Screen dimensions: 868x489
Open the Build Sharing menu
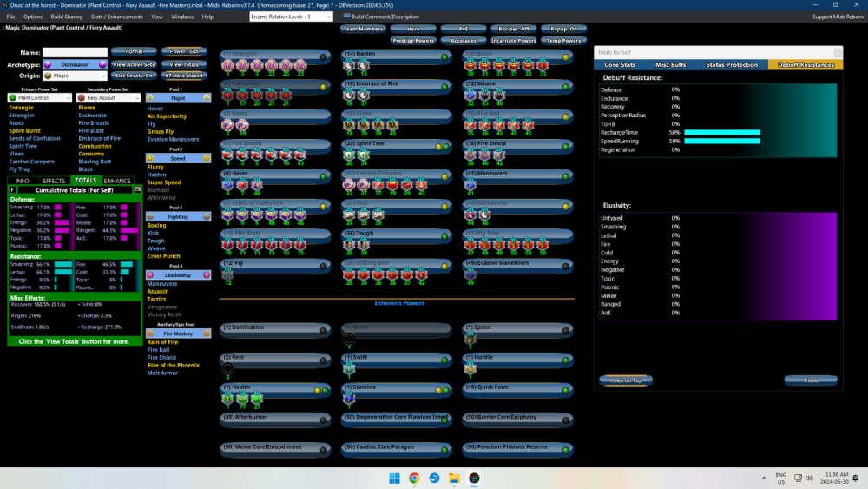(67, 17)
